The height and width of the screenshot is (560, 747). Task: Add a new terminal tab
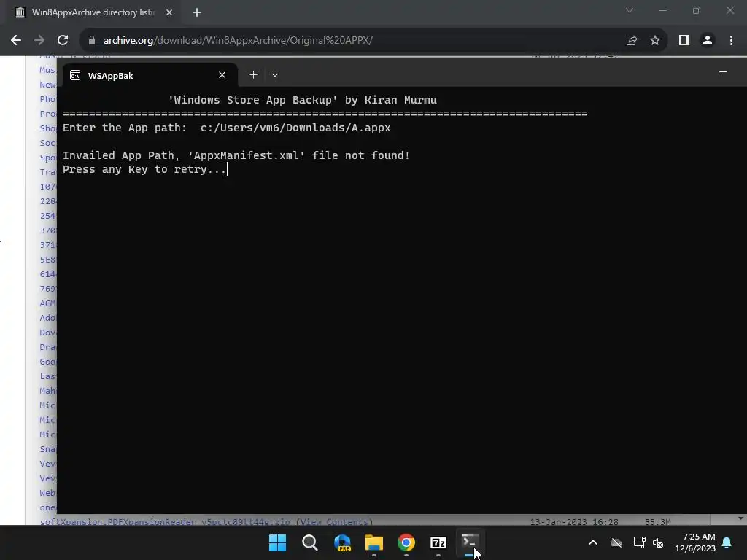click(x=253, y=75)
